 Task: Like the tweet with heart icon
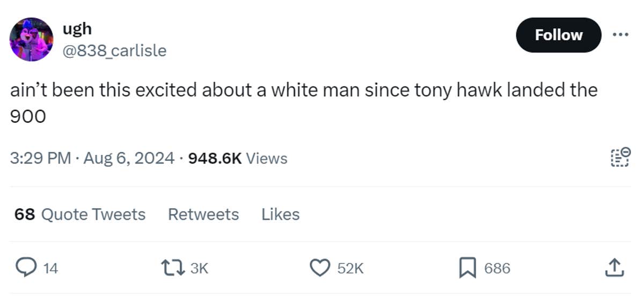pyautogui.click(x=321, y=268)
